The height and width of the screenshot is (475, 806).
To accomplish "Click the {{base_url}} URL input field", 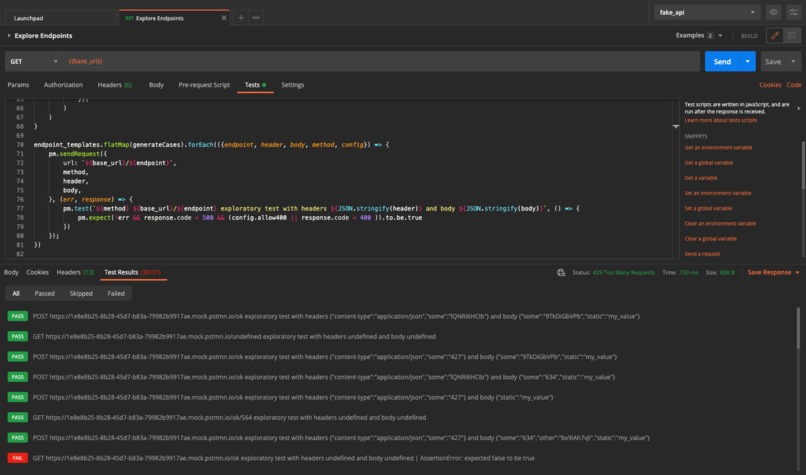I will point(381,61).
